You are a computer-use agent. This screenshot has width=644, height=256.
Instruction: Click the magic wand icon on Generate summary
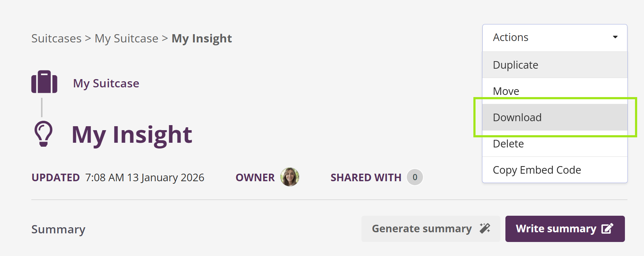click(x=485, y=228)
